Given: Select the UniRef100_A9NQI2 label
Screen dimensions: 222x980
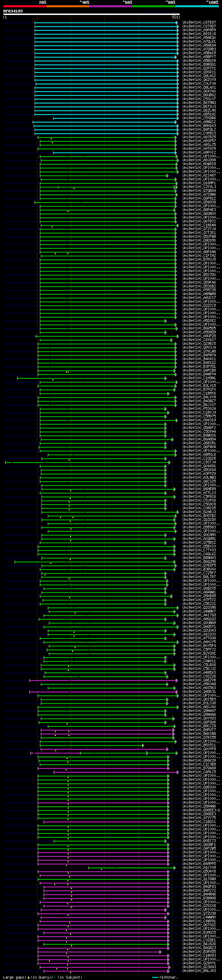Looking at the screenshot, I should click(199, 122).
